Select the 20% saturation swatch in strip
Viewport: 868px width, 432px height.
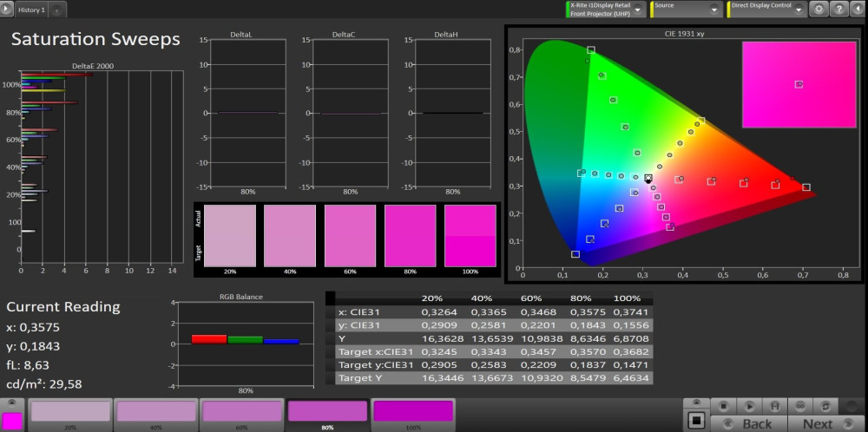(x=70, y=412)
